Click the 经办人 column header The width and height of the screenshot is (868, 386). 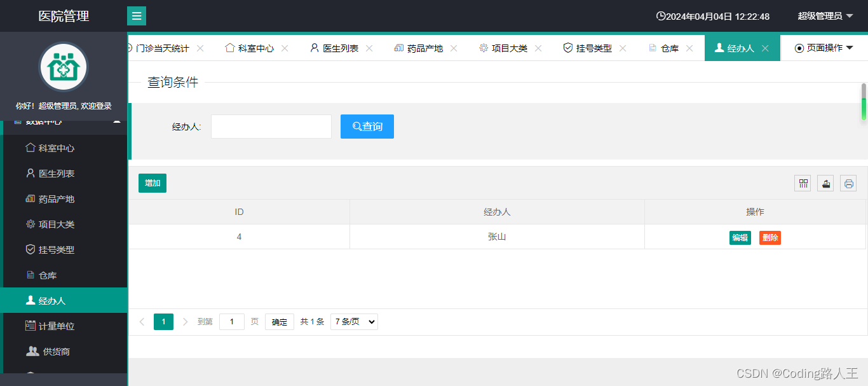pyautogui.click(x=497, y=212)
